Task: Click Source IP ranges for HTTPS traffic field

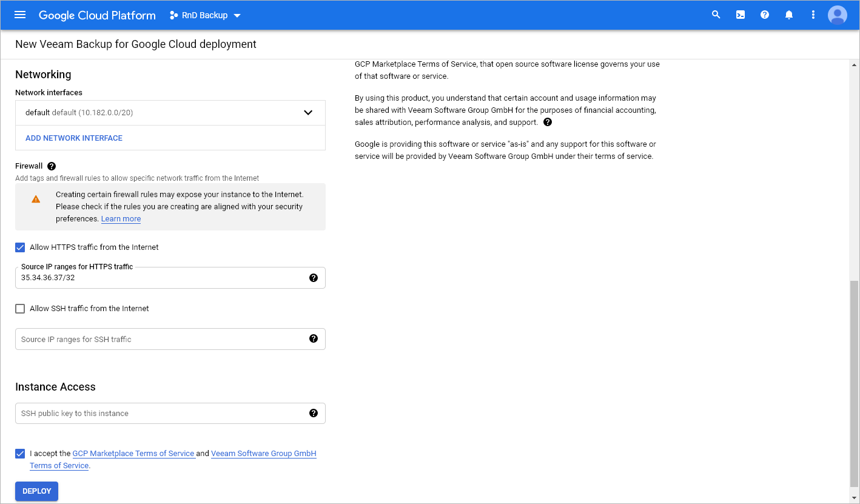Action: (x=170, y=278)
